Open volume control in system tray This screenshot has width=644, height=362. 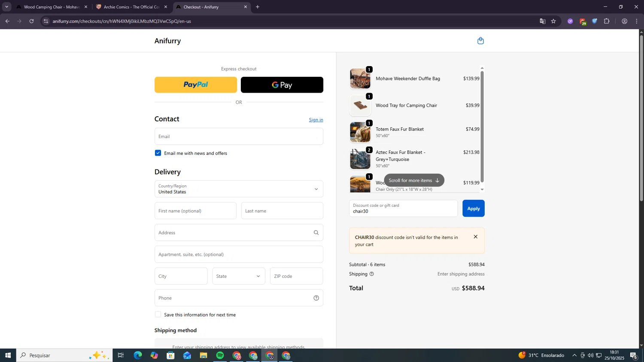(590, 356)
